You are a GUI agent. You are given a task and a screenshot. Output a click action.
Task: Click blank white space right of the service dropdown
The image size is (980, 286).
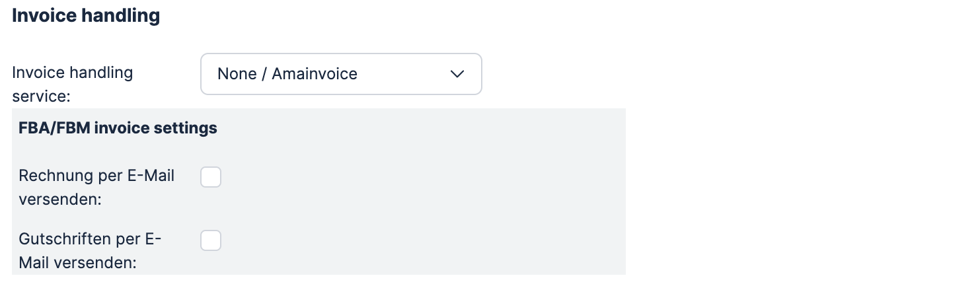[x=727, y=74]
